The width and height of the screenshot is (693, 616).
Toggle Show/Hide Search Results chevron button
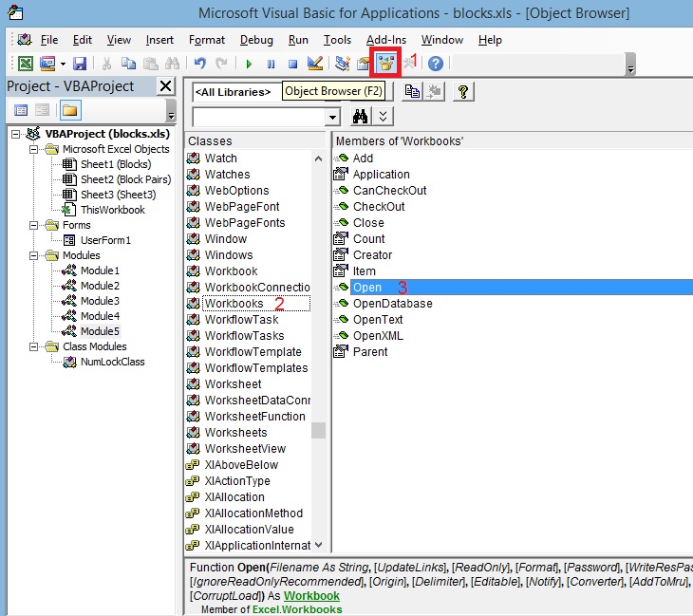point(384,117)
